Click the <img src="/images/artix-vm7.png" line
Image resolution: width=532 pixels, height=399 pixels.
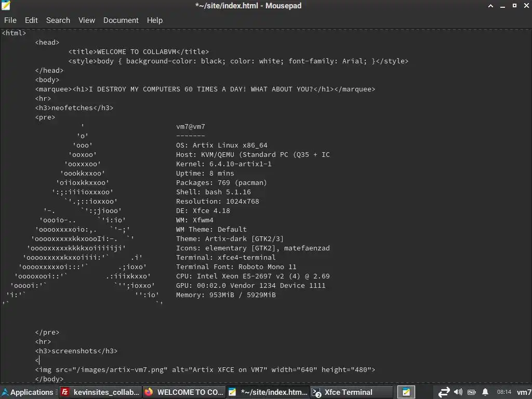click(205, 370)
